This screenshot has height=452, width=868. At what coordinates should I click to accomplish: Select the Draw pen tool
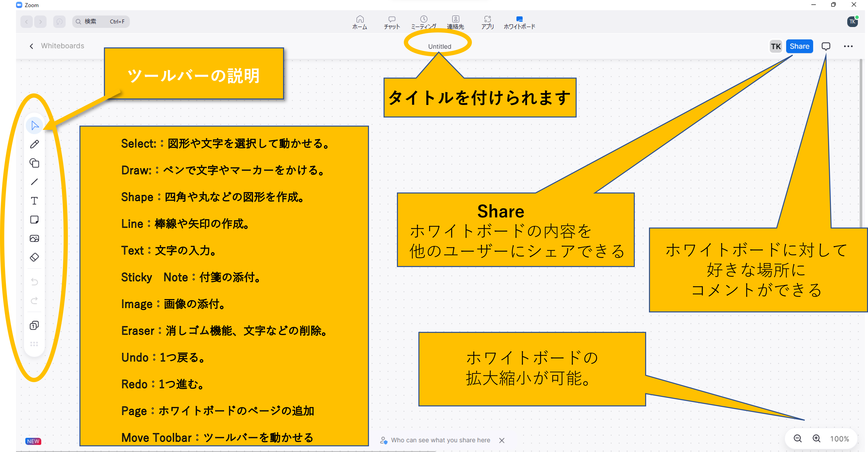(34, 144)
